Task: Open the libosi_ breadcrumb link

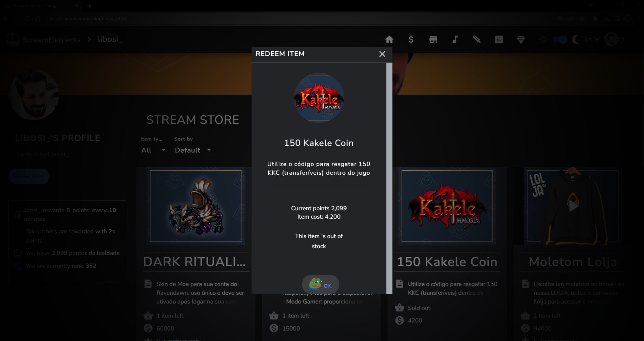Action: pos(110,39)
